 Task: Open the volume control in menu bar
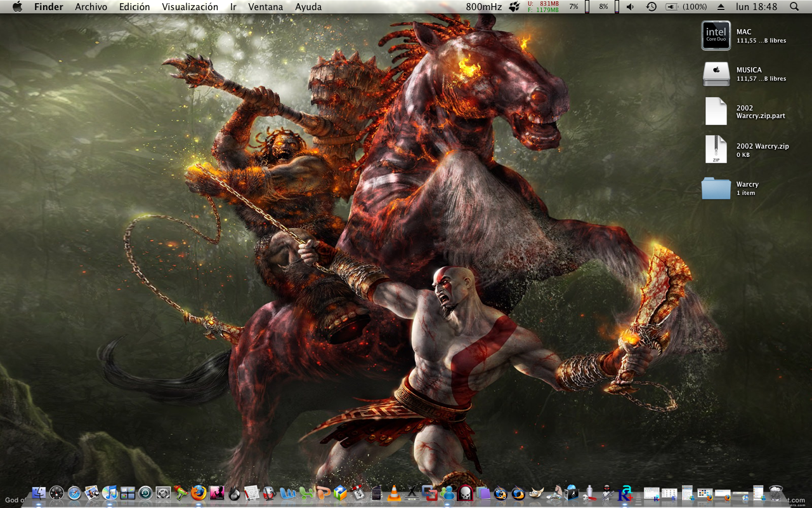coord(630,7)
